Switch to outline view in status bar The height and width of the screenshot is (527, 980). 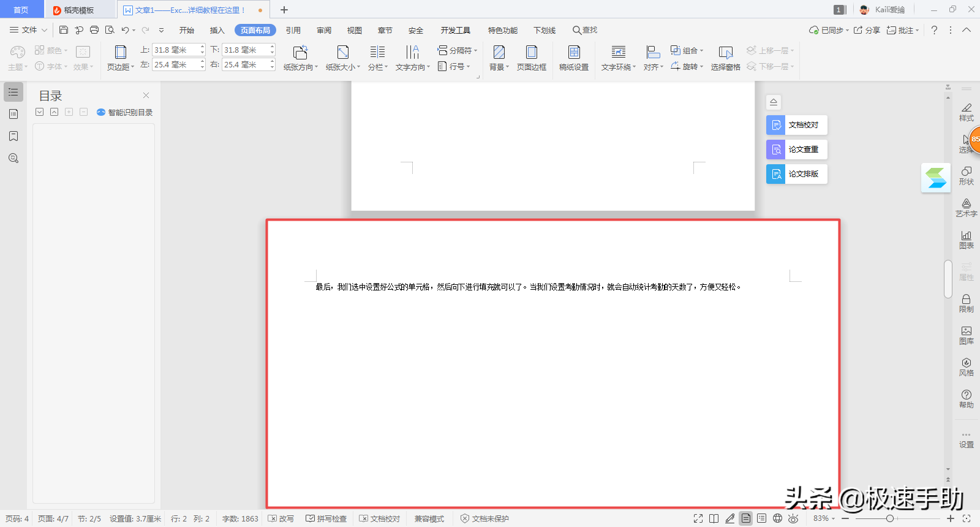[761, 518]
